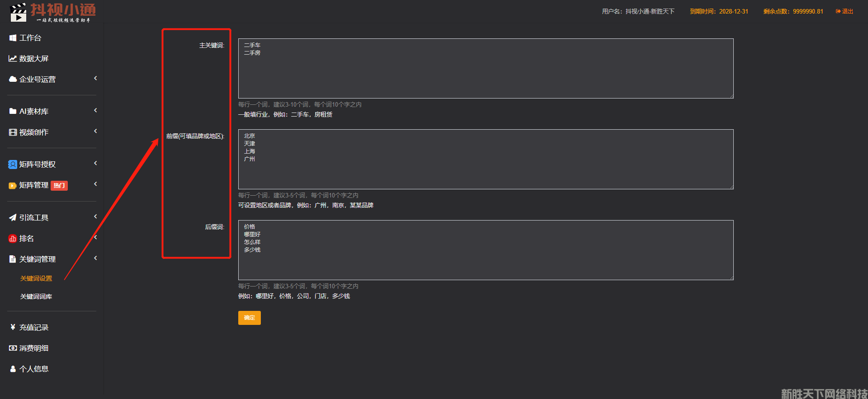Screen dimensions: 868x399
Task: Click the 怎么样 line in suffix box
Action: (x=252, y=242)
